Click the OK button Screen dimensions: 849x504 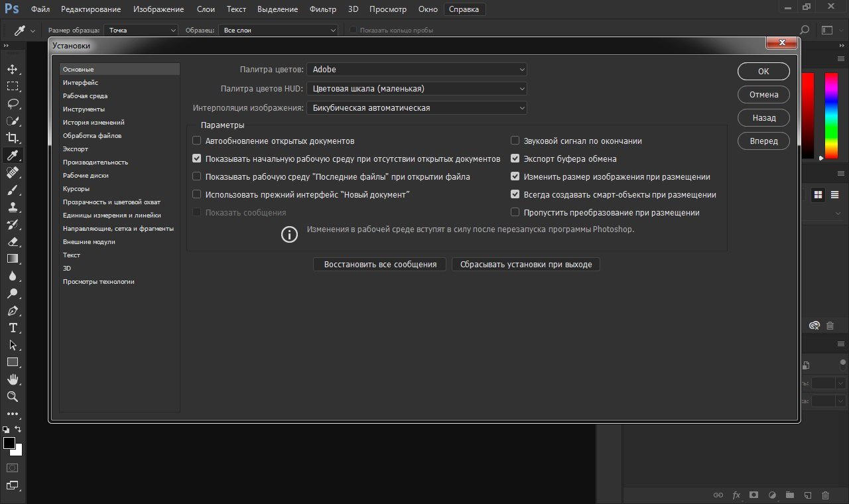[763, 71]
